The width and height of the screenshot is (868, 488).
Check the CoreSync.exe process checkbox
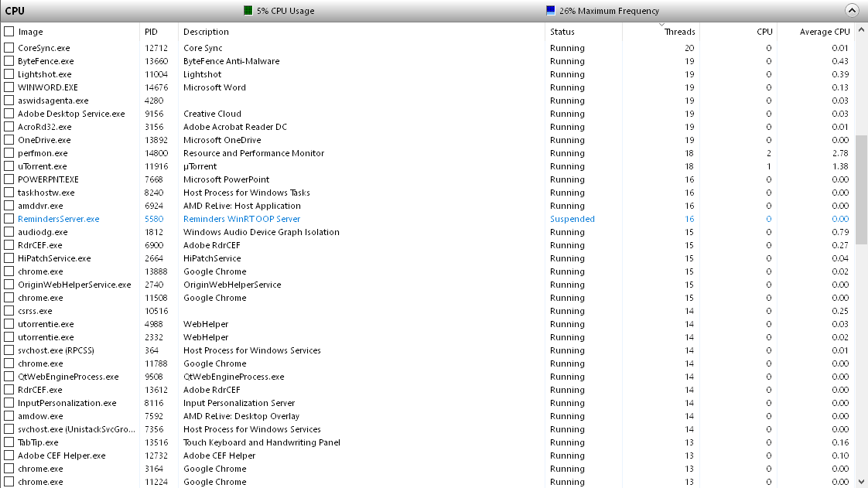point(10,48)
